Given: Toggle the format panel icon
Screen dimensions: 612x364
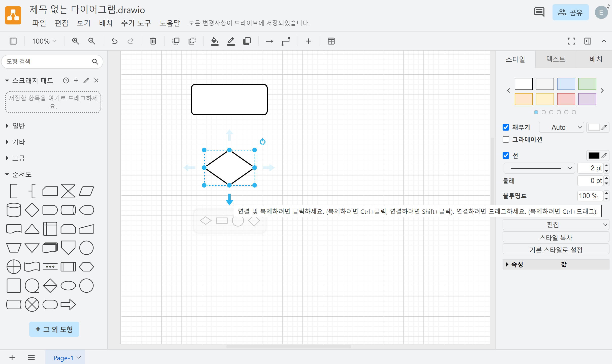Looking at the screenshot, I should click(x=588, y=41).
